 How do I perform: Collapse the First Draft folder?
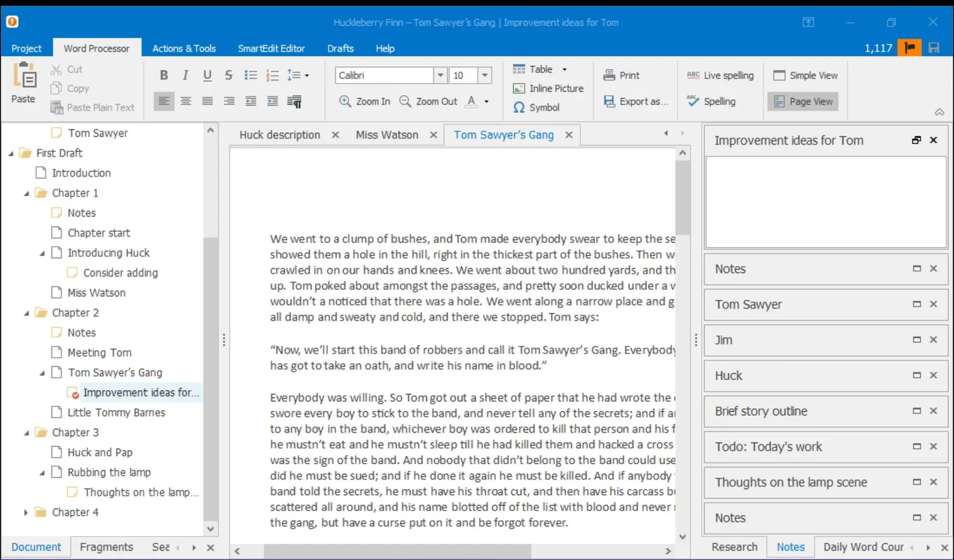(11, 153)
